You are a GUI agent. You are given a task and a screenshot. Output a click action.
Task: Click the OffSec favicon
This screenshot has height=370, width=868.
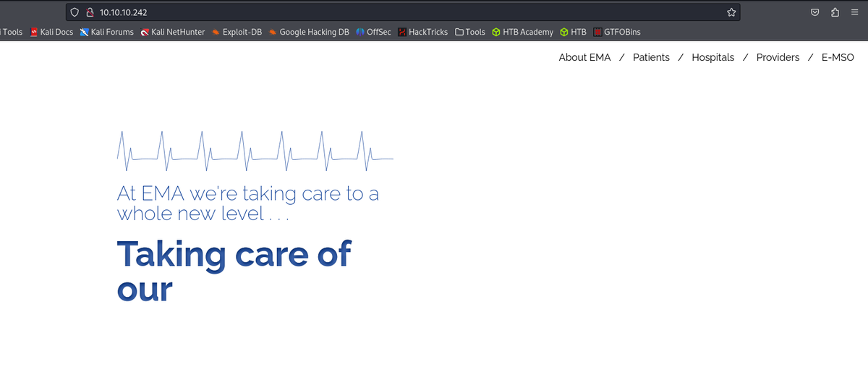click(359, 32)
